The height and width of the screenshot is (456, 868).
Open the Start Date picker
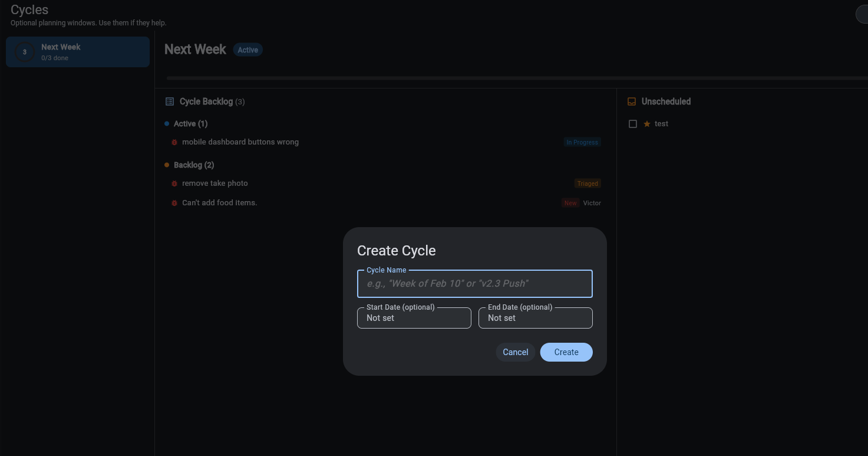pyautogui.click(x=414, y=318)
